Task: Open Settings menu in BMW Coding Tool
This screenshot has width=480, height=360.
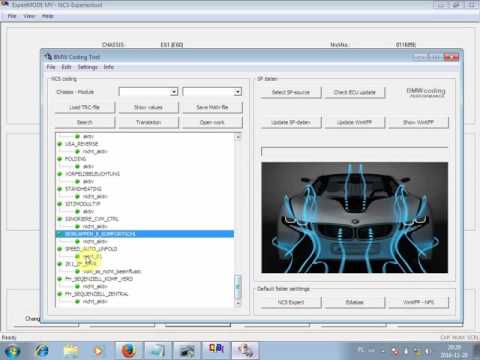Action: coord(88,67)
